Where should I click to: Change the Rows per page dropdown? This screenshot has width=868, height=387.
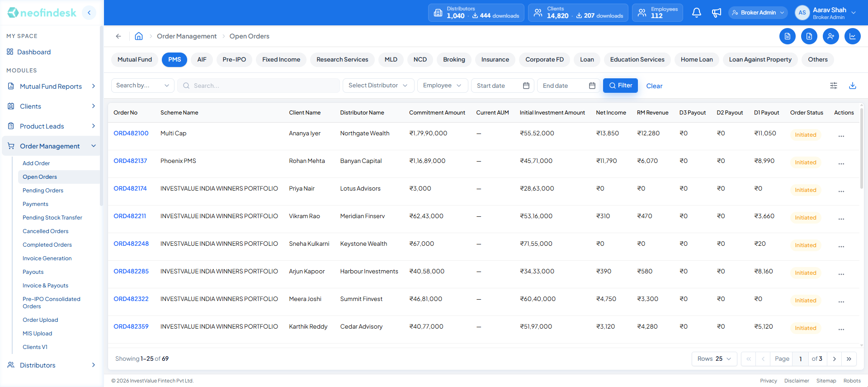714,359
